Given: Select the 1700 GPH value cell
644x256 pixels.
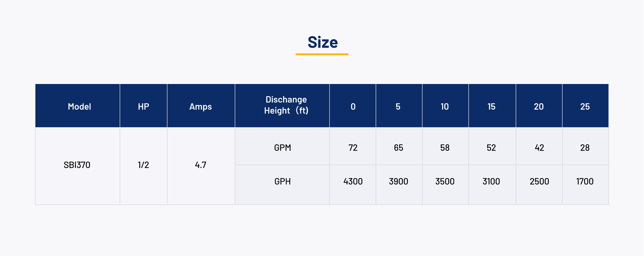Looking at the screenshot, I should coord(585,181).
